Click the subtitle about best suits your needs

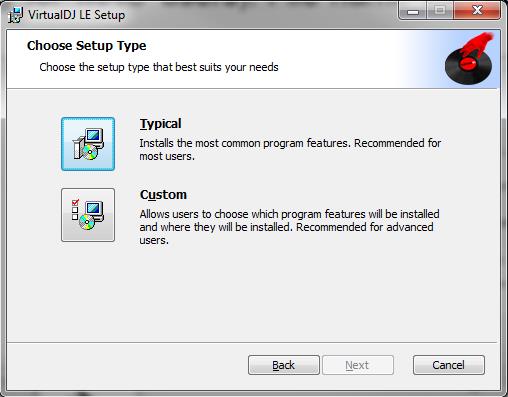tap(159, 67)
